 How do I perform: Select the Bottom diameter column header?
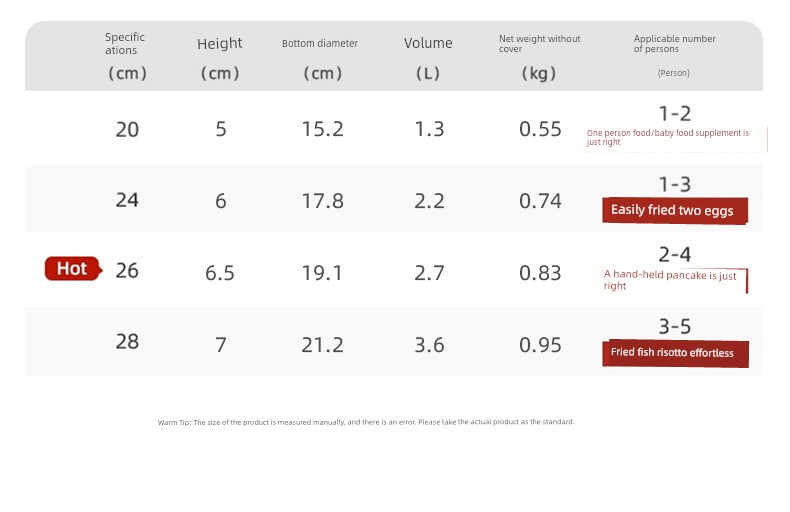point(320,44)
